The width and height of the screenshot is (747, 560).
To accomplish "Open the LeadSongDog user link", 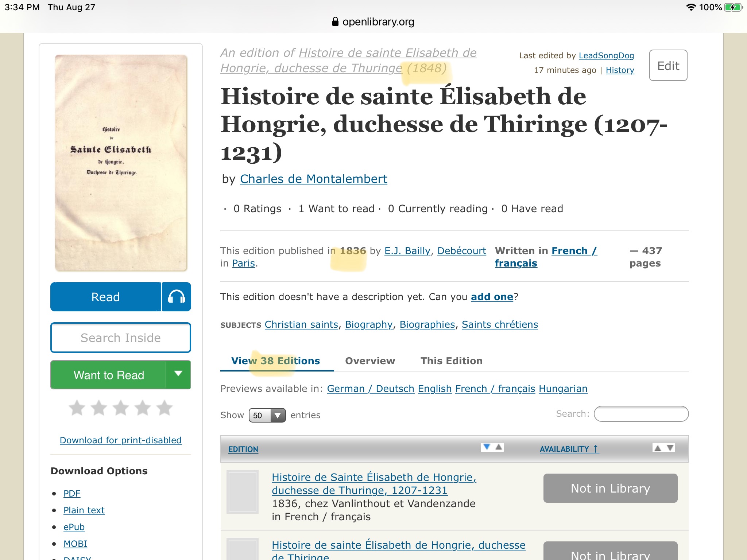I will pos(606,55).
